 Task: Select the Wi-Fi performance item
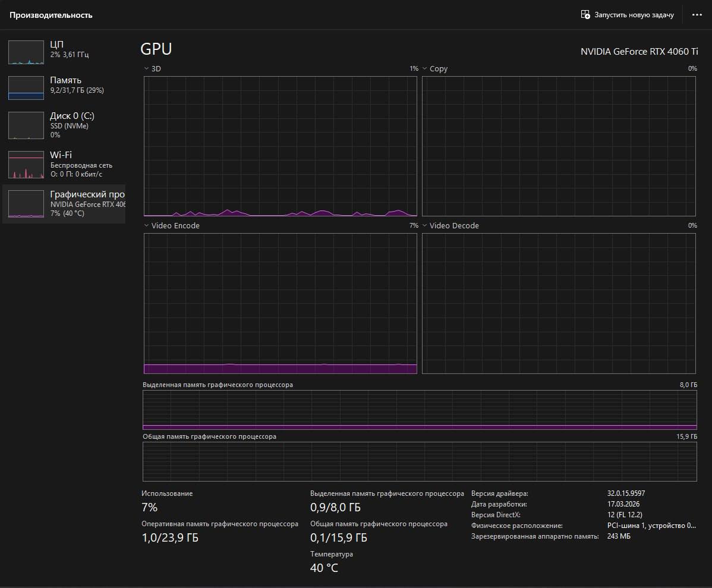point(64,164)
